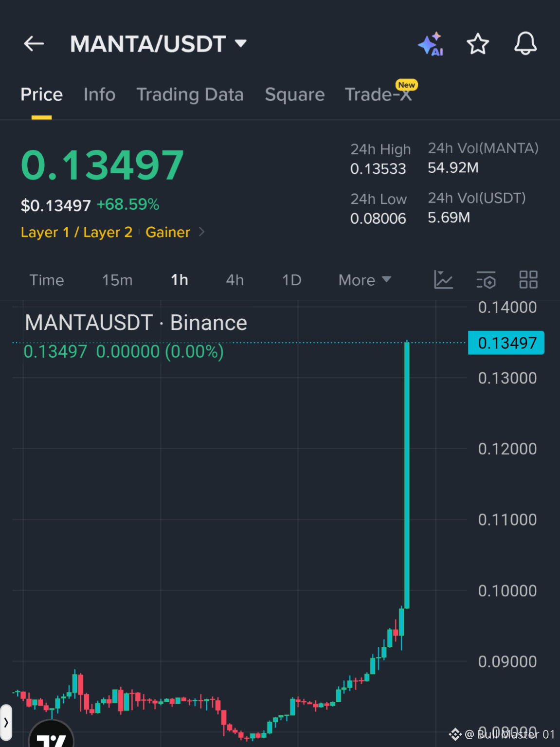Switch to the Info tab
Image resolution: width=560 pixels, height=747 pixels.
pyautogui.click(x=99, y=94)
